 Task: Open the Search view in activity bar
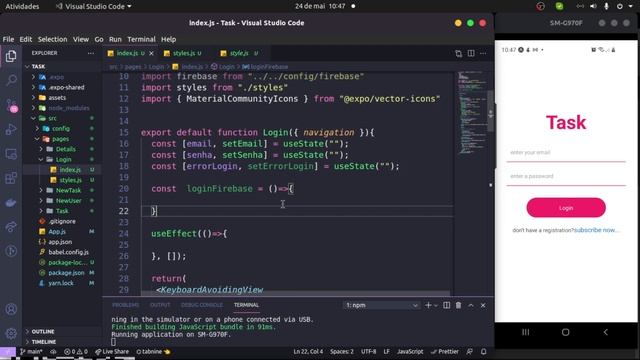(11, 80)
